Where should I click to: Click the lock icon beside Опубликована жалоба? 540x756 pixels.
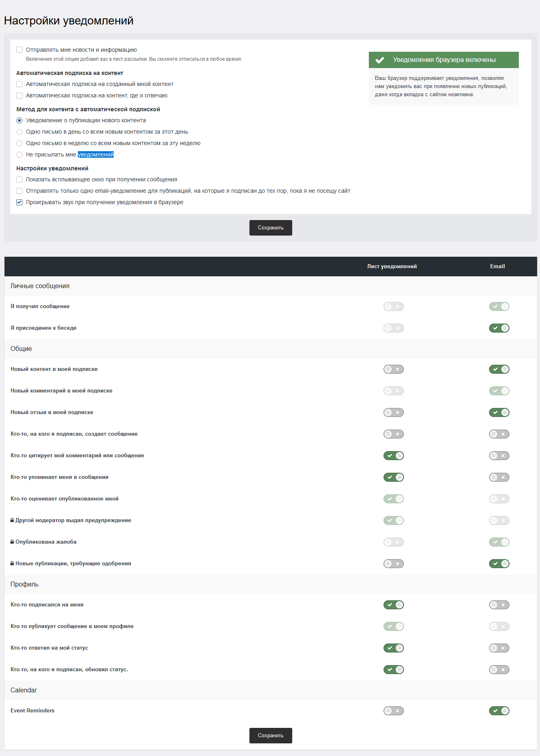coord(12,542)
